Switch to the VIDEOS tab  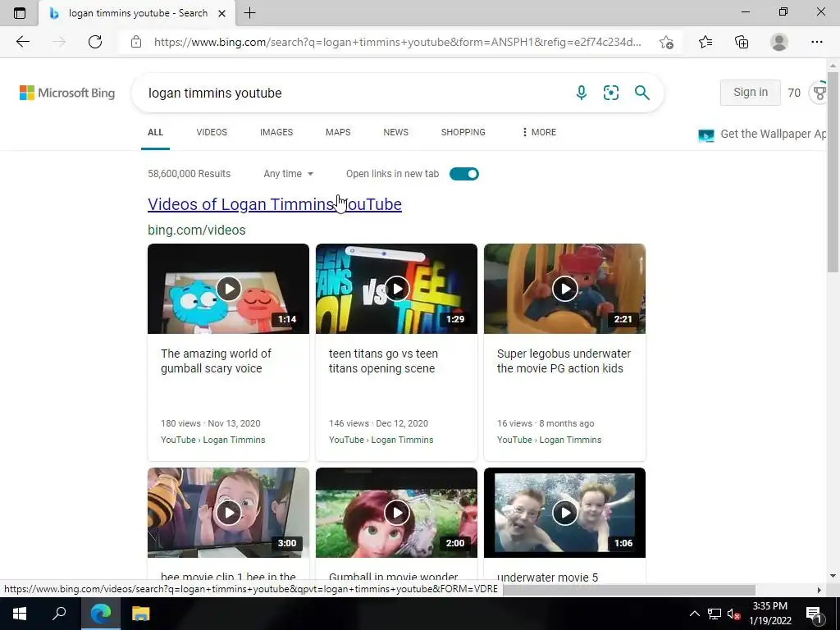[x=212, y=132]
